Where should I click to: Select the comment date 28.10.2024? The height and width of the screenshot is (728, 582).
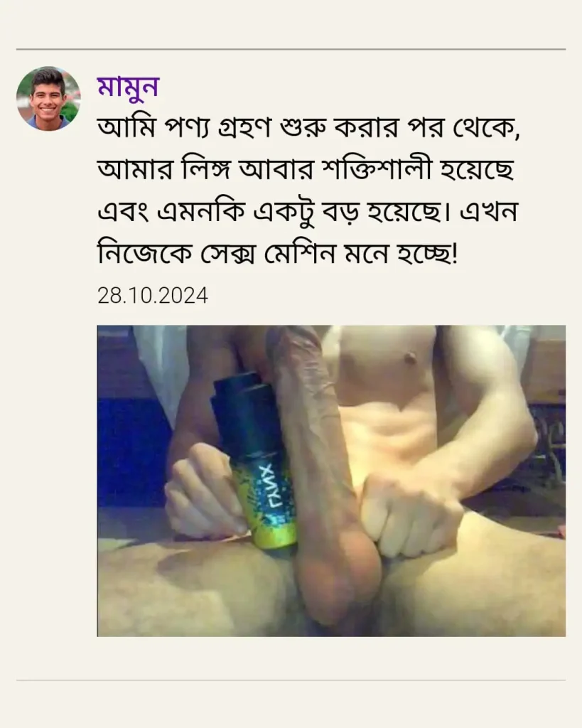(x=153, y=295)
